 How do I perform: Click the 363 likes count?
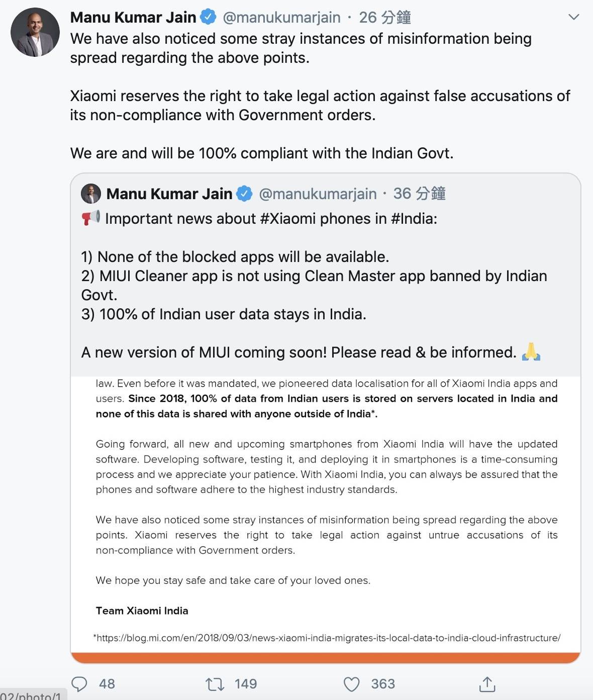[x=383, y=684]
